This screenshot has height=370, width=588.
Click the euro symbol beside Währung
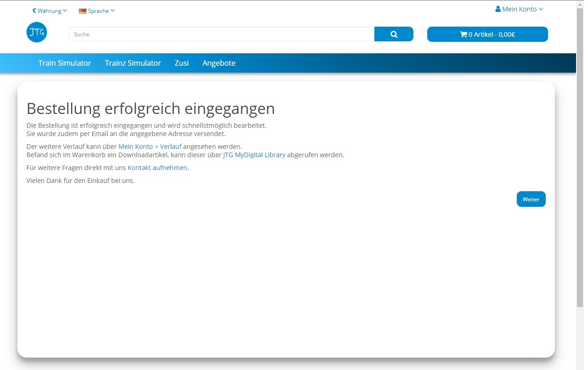(x=34, y=11)
